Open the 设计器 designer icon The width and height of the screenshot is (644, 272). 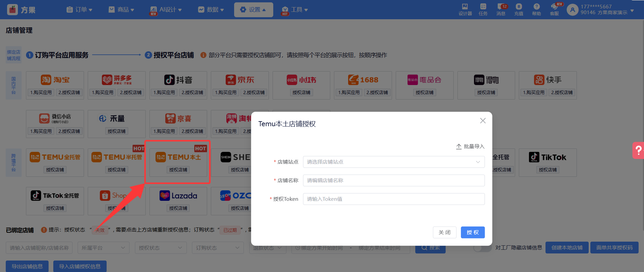(465, 6)
